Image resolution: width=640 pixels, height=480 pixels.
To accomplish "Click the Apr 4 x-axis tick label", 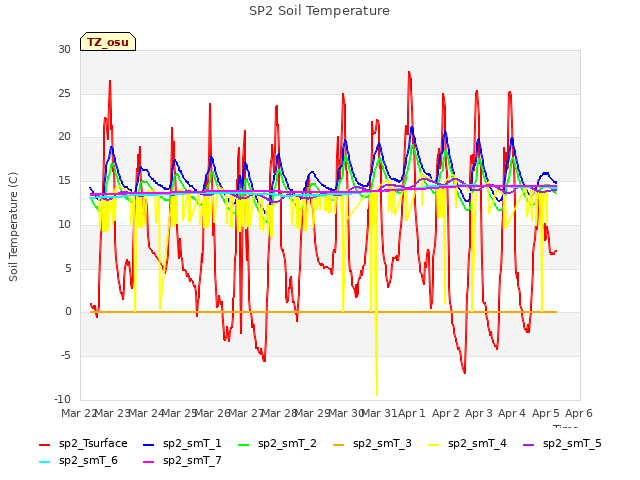I will click(x=512, y=413).
